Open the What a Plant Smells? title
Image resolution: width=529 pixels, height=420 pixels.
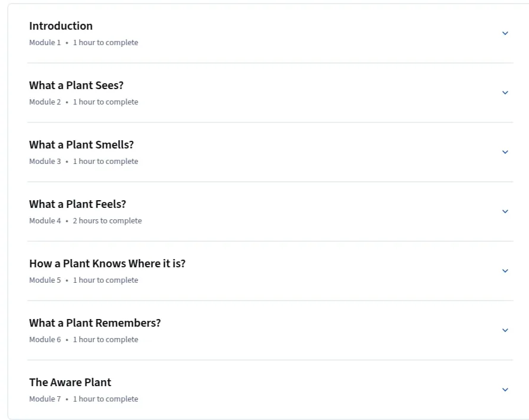click(81, 144)
